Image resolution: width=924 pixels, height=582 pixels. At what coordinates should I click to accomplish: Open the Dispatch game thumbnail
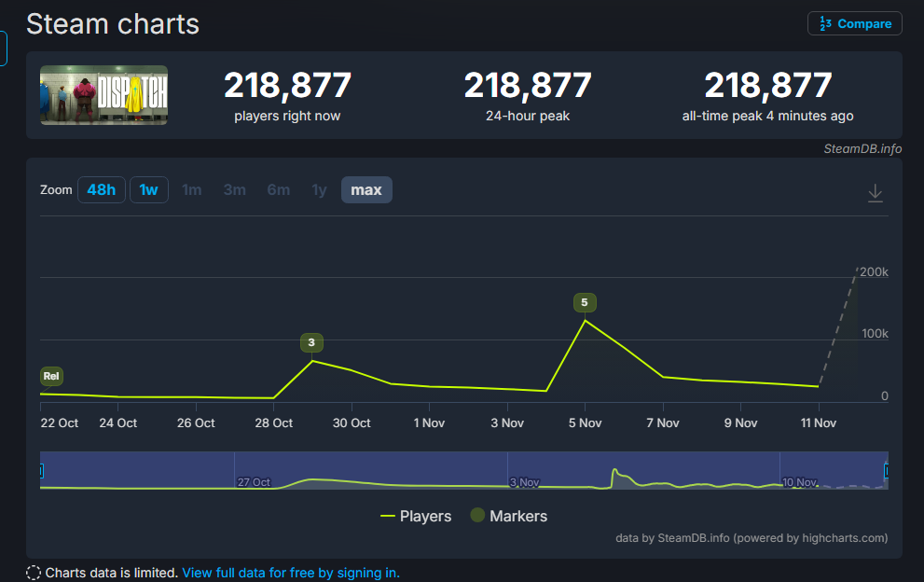[103, 95]
